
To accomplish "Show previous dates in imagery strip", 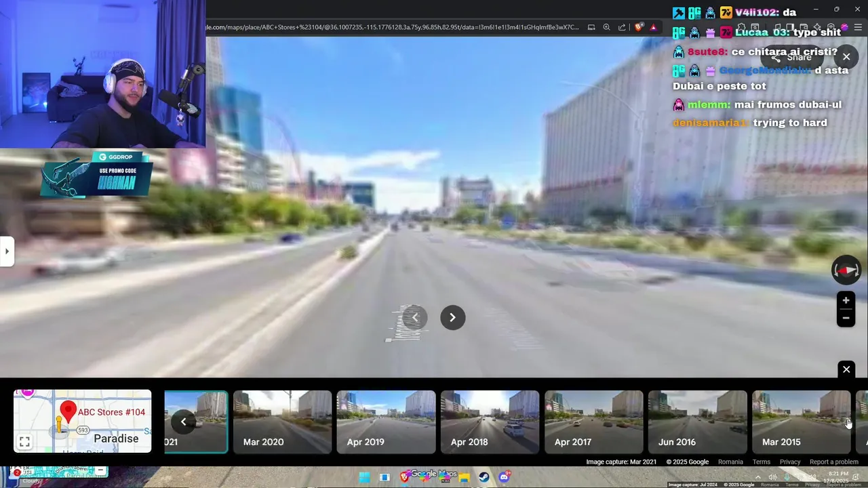I will (x=183, y=422).
